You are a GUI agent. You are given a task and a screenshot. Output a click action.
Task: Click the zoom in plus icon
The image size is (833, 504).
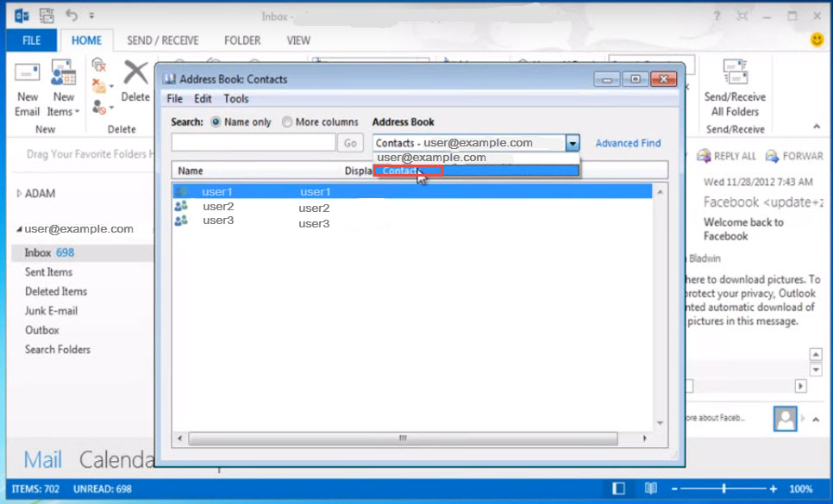773,488
